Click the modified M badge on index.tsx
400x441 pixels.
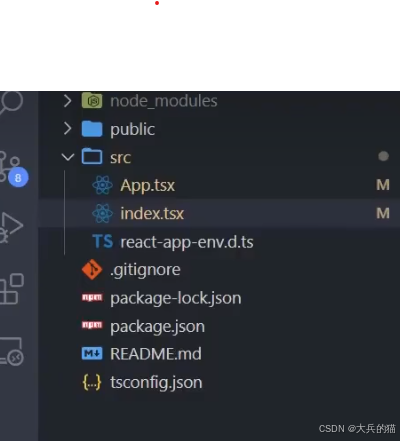coord(383,213)
